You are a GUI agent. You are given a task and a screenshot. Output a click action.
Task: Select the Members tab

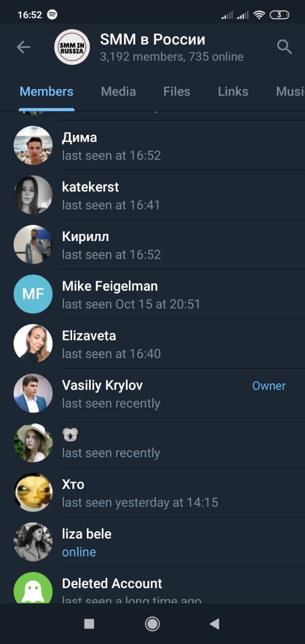[x=46, y=92]
